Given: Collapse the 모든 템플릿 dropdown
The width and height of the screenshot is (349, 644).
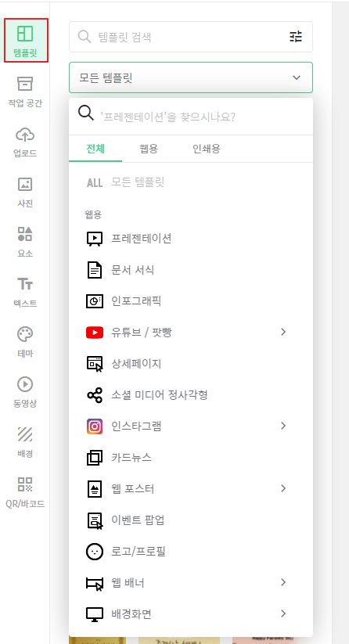Looking at the screenshot, I should 191,77.
